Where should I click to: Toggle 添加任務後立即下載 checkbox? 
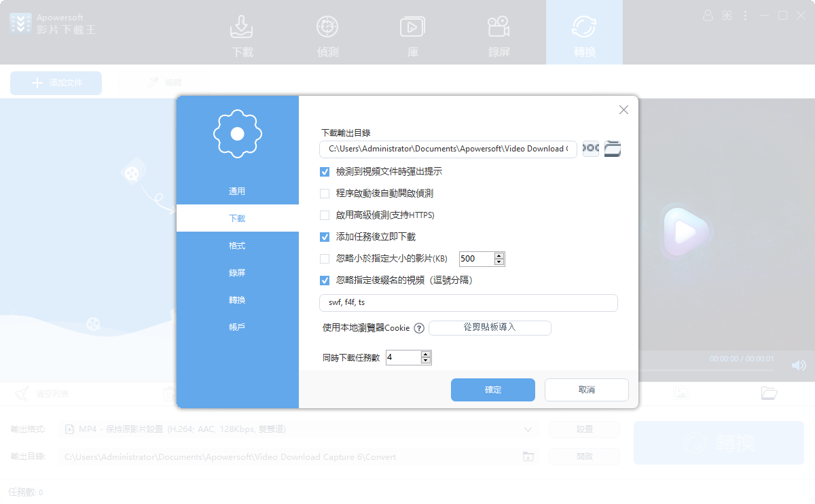325,237
